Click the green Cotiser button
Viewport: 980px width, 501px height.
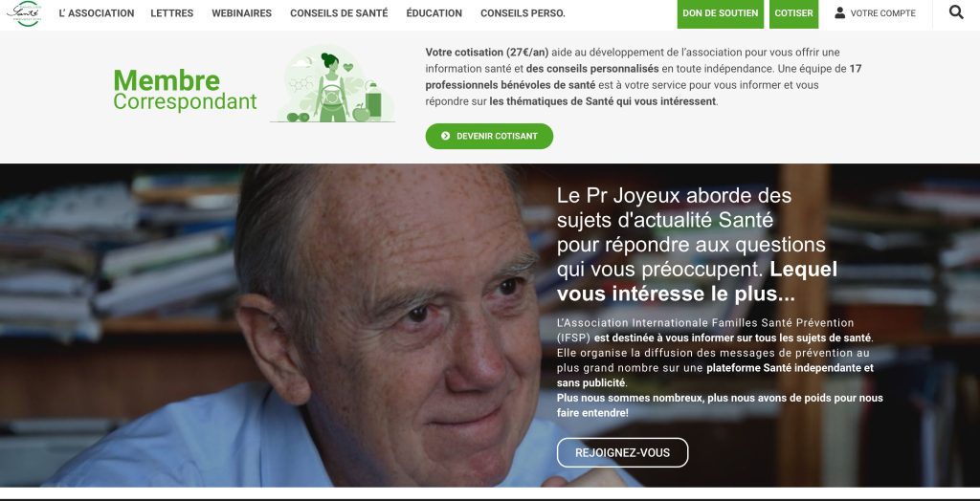[x=793, y=13]
